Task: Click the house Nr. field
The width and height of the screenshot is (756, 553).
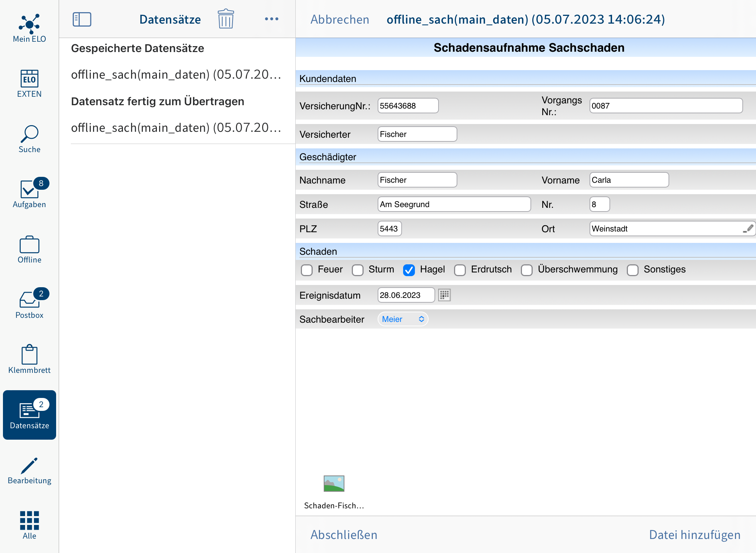Action: click(599, 204)
